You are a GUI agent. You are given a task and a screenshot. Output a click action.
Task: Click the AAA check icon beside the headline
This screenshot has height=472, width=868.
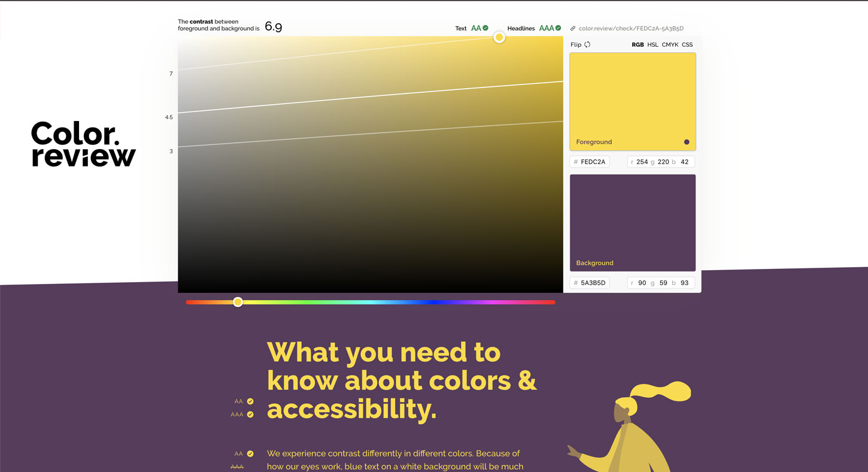tap(250, 414)
